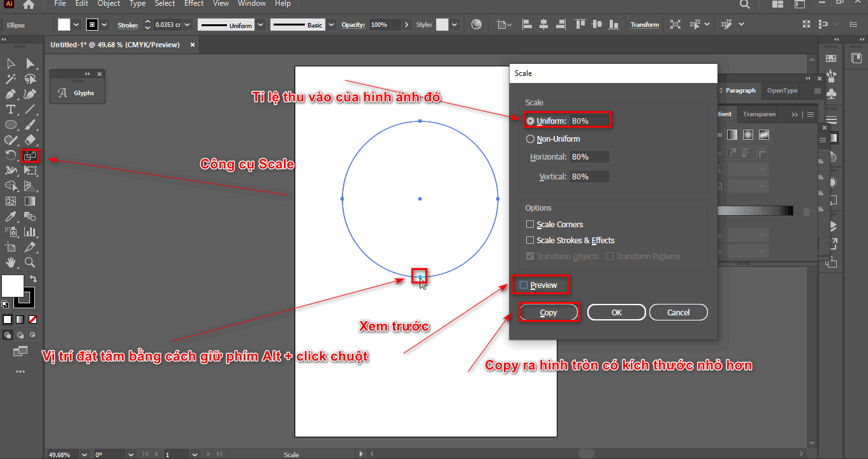Open the Object menu
868x459 pixels.
tap(108, 4)
